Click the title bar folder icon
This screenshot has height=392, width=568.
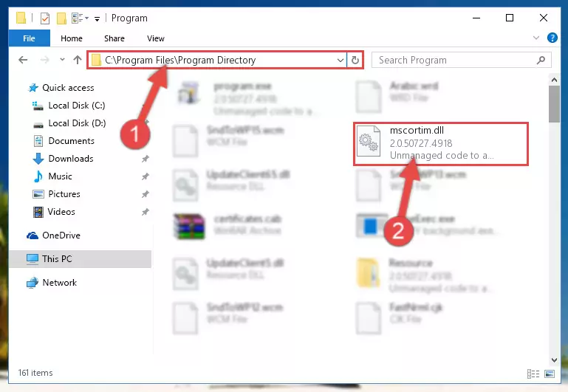pyautogui.click(x=21, y=18)
